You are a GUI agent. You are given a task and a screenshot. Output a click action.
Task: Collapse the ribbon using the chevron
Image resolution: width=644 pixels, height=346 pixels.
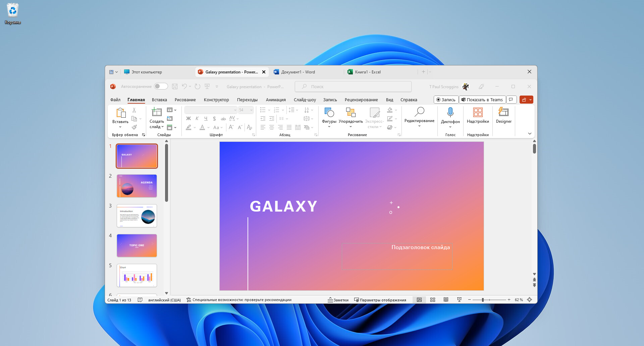(530, 134)
